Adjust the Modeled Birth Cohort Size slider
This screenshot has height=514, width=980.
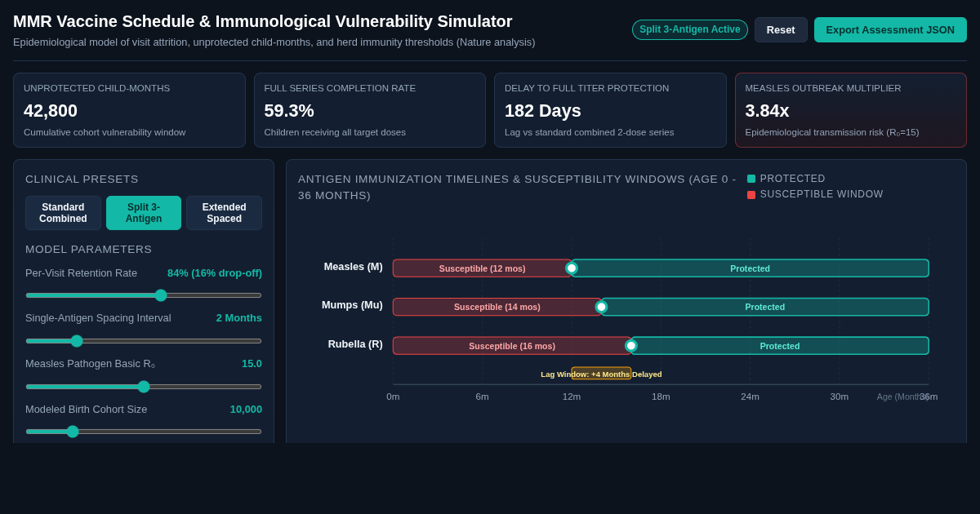[144, 432]
